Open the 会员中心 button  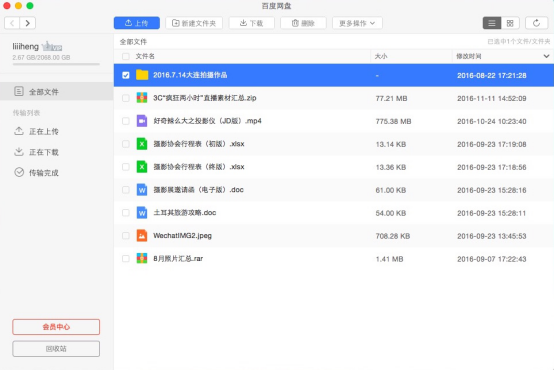click(56, 327)
